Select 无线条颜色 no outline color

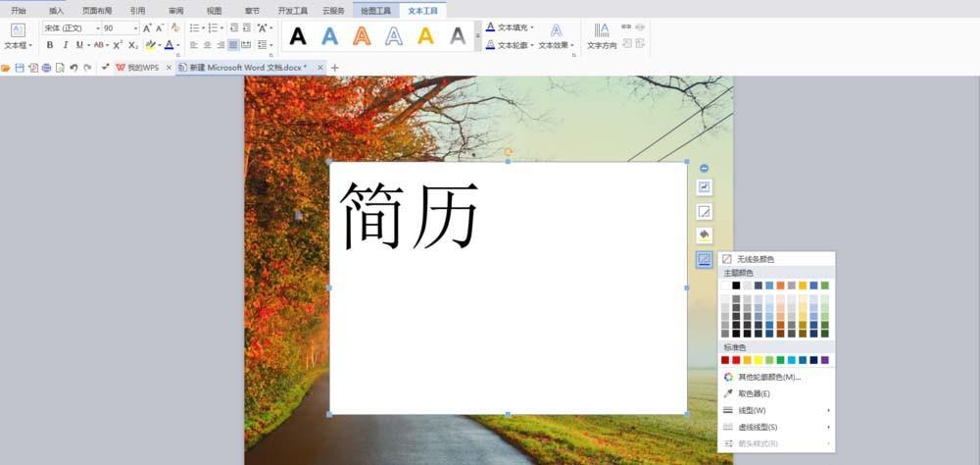776,259
